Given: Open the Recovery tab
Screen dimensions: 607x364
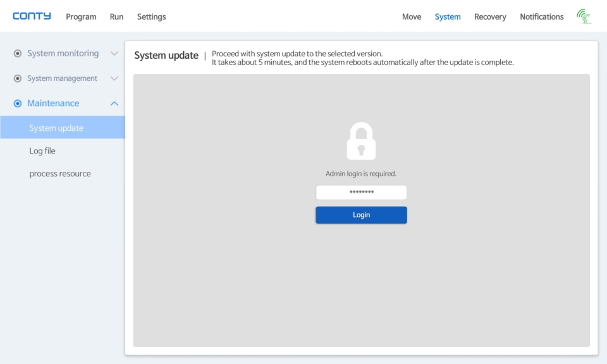Looking at the screenshot, I should 490,16.
